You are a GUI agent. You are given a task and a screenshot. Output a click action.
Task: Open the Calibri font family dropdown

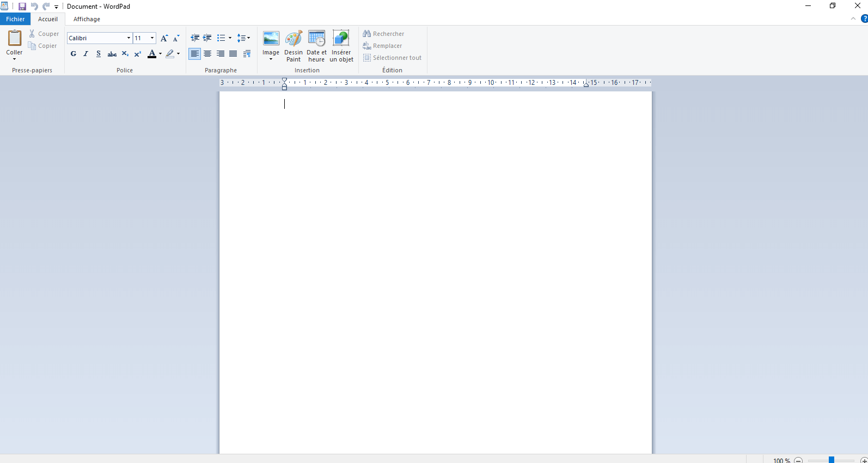[x=129, y=38]
